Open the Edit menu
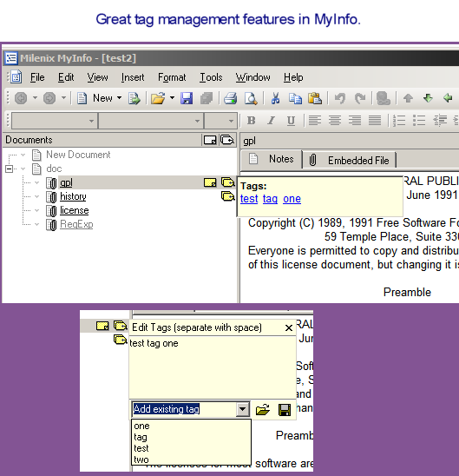 [x=66, y=77]
